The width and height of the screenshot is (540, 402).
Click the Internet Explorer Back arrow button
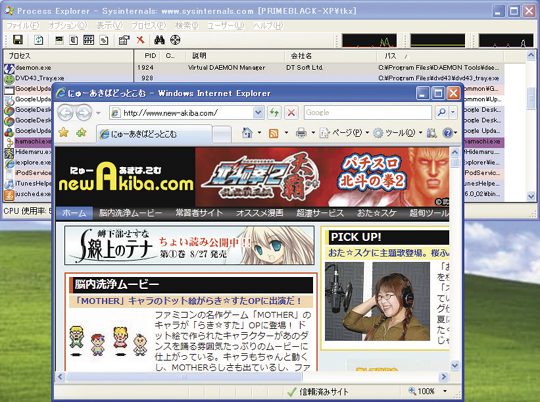[65, 113]
